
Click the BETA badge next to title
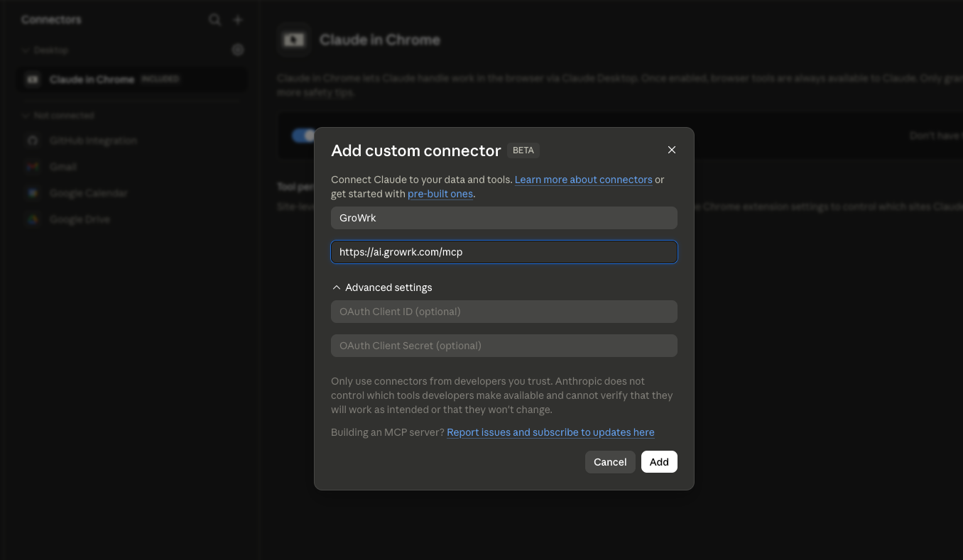point(523,150)
